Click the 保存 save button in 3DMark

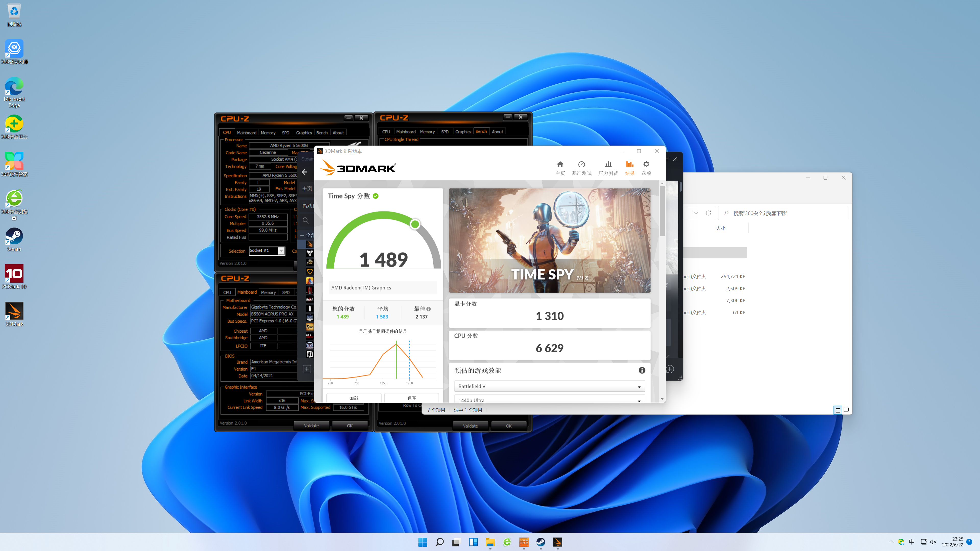[412, 398]
